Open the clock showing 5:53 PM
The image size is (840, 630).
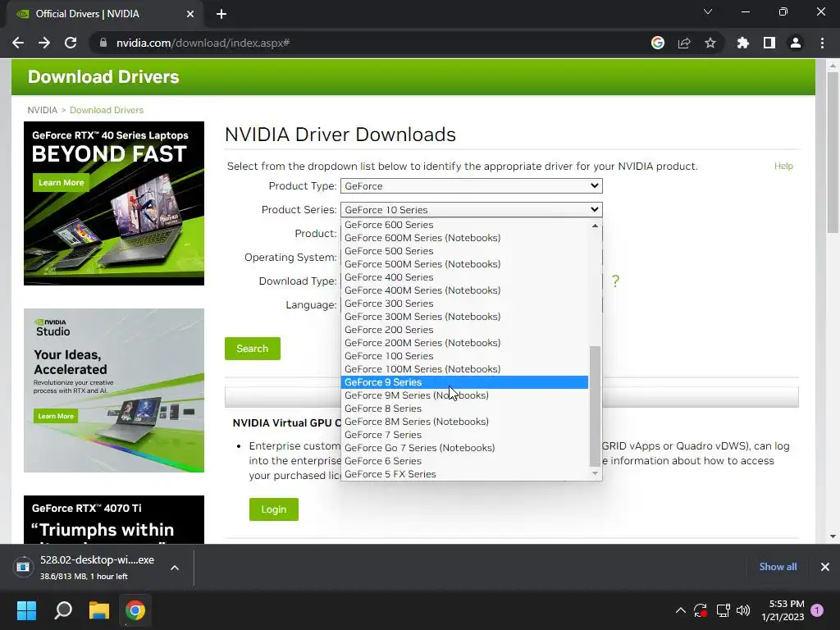coord(783,610)
